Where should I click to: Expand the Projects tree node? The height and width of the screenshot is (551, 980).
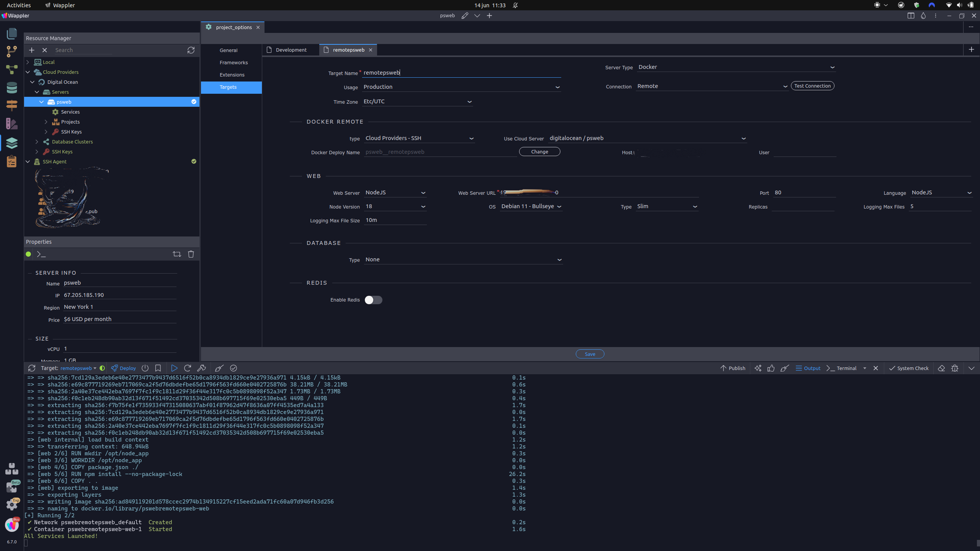46,122
